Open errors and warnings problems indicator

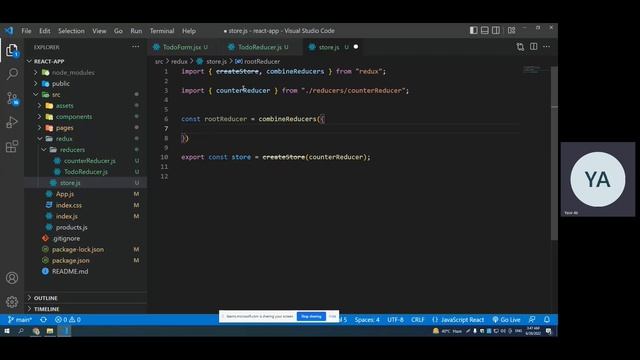[68, 320]
